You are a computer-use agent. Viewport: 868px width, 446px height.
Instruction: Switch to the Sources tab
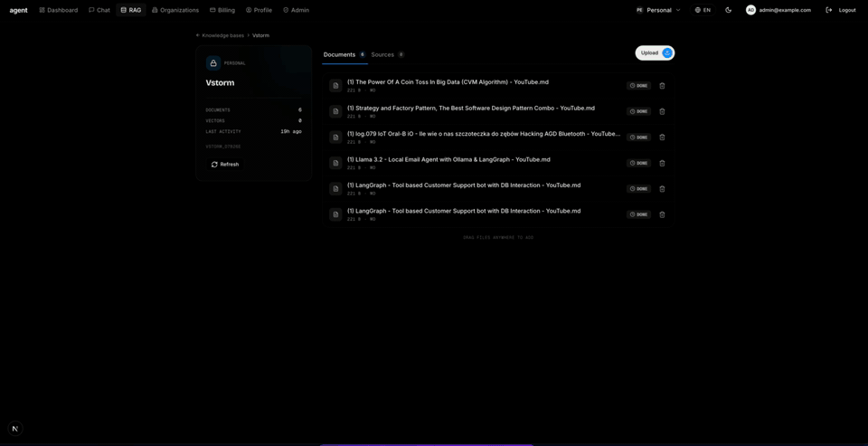[x=388, y=55]
